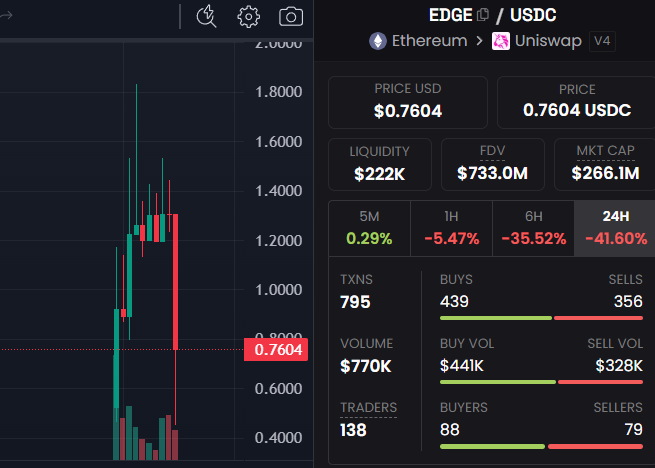Image resolution: width=655 pixels, height=468 pixels.
Task: Click the FDV label
Action: pos(493,150)
